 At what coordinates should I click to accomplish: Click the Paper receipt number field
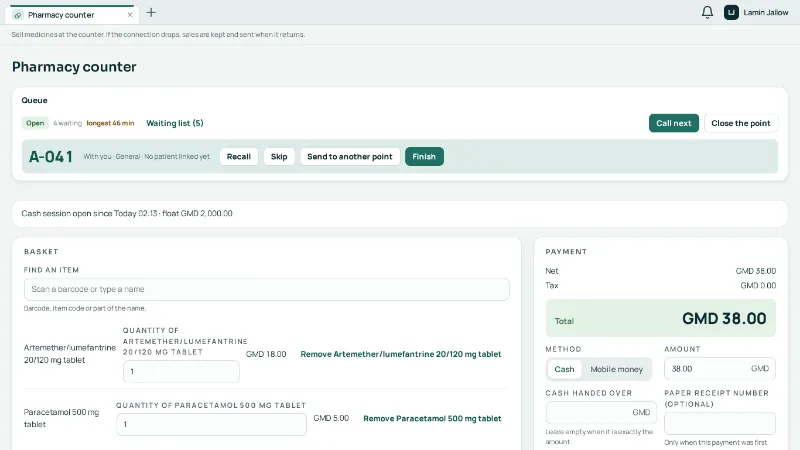(x=719, y=423)
